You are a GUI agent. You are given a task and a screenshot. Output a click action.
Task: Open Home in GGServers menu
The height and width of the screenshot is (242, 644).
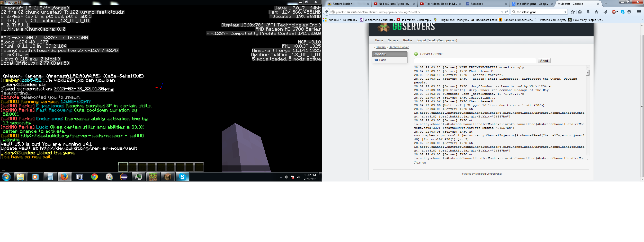[x=379, y=40]
